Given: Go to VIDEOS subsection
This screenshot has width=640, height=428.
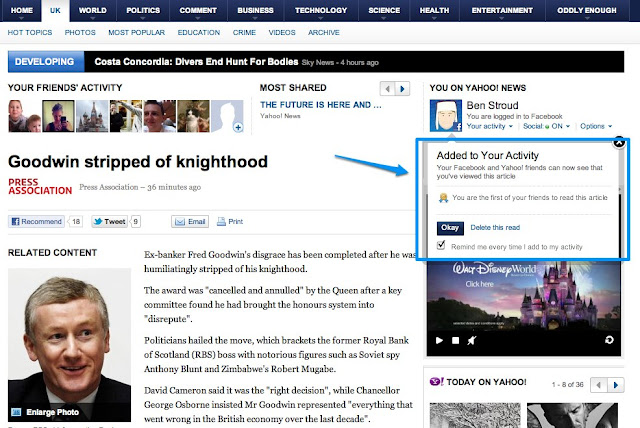Looking at the screenshot, I should [282, 32].
